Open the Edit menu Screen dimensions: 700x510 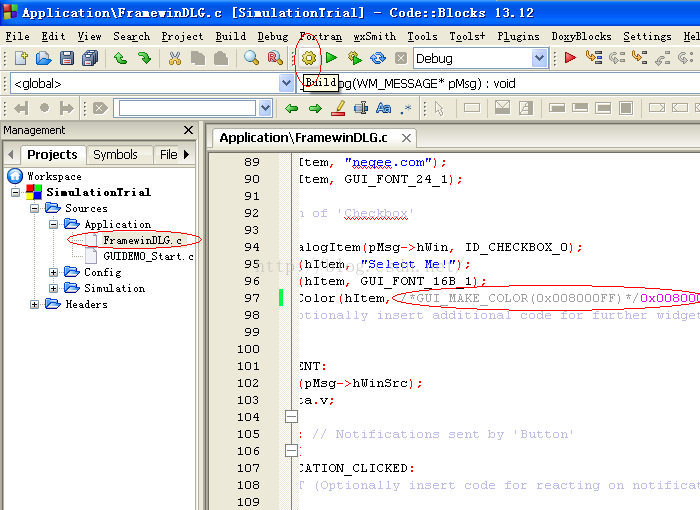pyautogui.click(x=53, y=36)
